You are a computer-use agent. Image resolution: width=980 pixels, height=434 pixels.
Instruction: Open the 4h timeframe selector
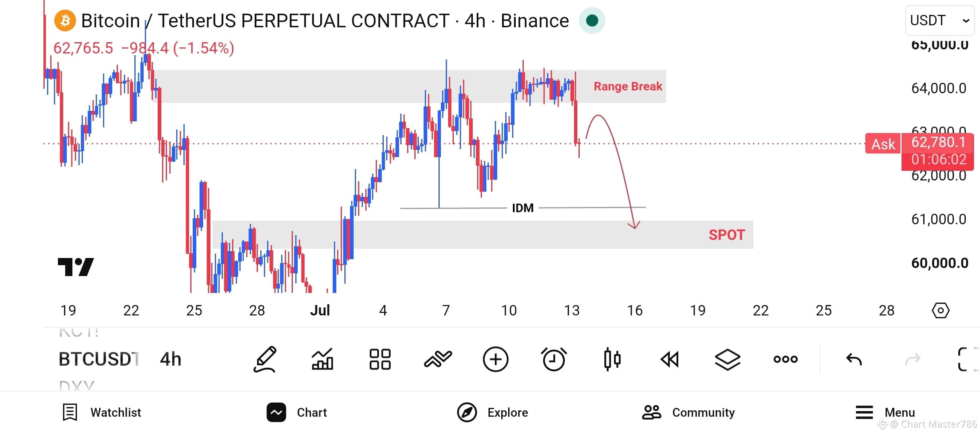click(171, 359)
